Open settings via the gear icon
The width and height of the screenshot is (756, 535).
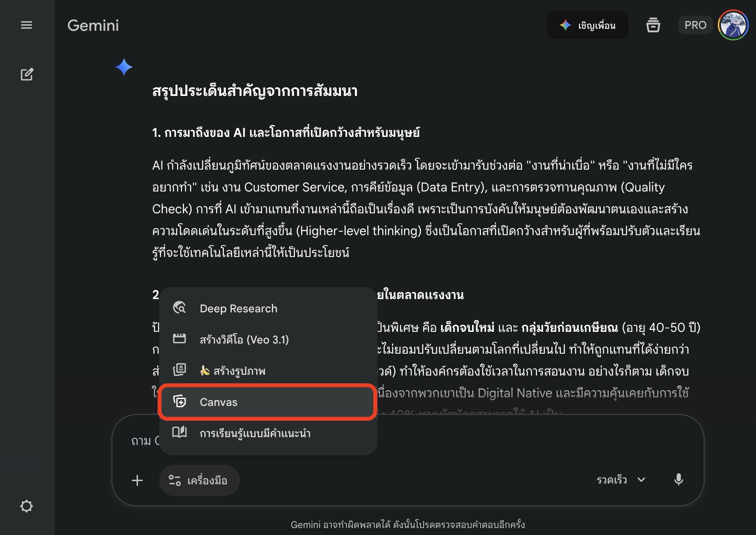[x=27, y=506]
